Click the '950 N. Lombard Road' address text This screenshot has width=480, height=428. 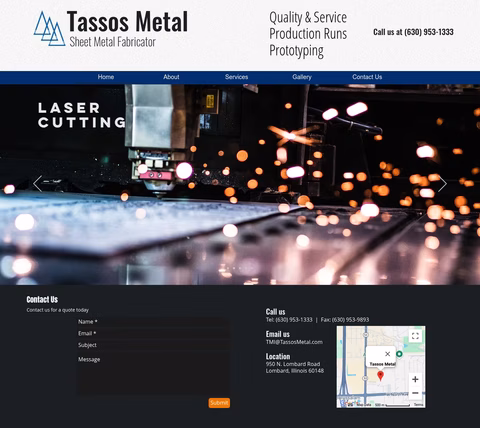293,364
